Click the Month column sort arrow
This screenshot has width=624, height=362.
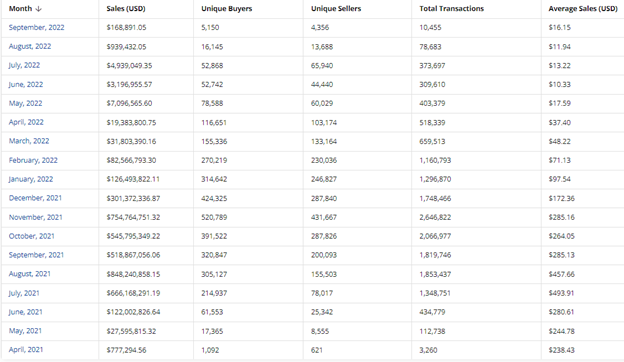click(x=38, y=9)
